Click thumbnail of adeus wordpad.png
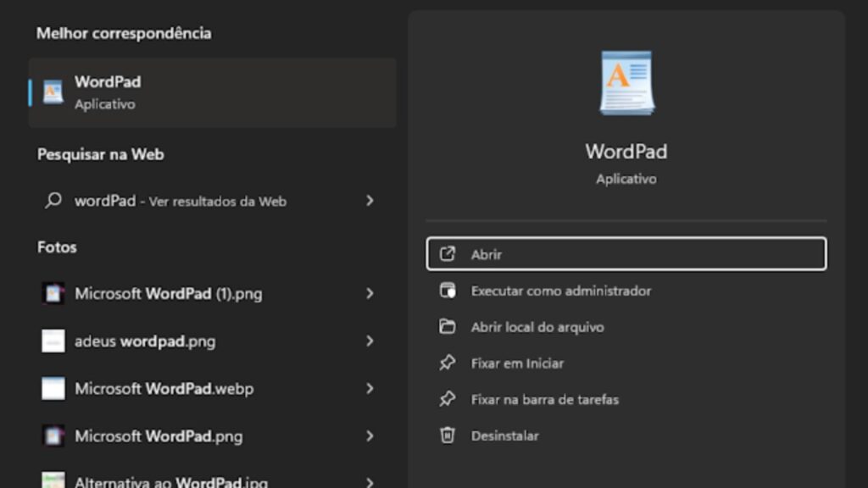868x488 pixels. pyautogui.click(x=53, y=341)
